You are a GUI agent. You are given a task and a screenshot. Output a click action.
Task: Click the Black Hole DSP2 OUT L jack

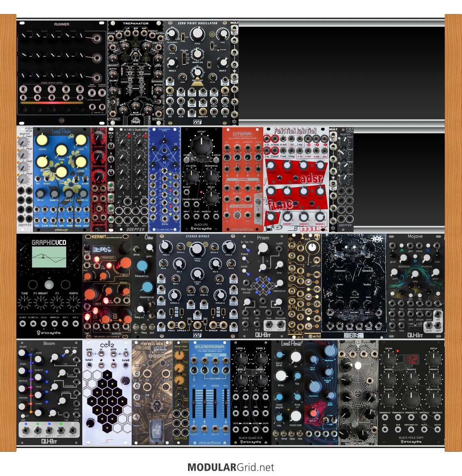[424, 430]
